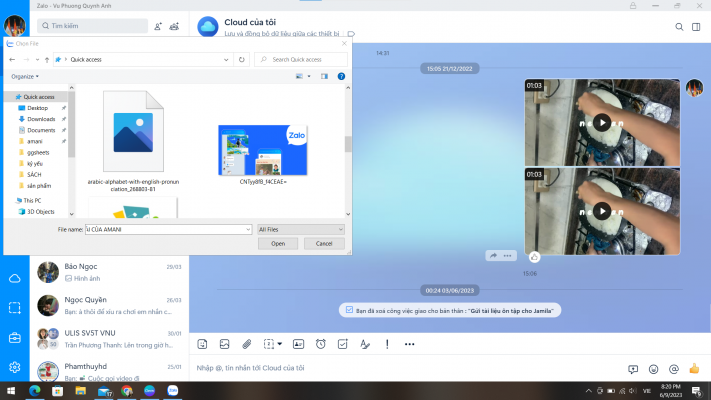The height and width of the screenshot is (400, 711).
Task: Open Microsoft Edge from the taskbar
Action: pyautogui.click(x=34, y=391)
